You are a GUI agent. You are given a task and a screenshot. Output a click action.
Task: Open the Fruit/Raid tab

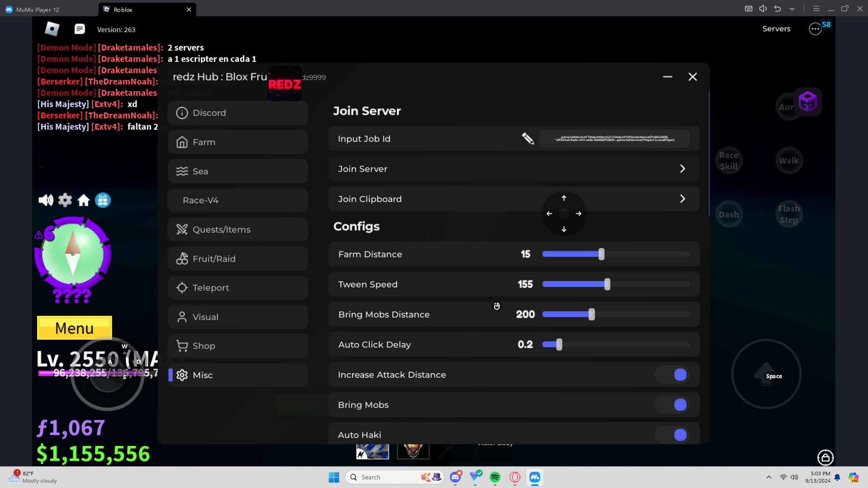pos(238,258)
